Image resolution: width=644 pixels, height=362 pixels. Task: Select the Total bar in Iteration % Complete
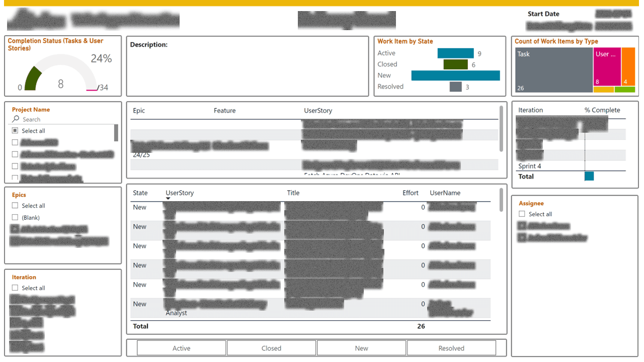click(x=589, y=176)
